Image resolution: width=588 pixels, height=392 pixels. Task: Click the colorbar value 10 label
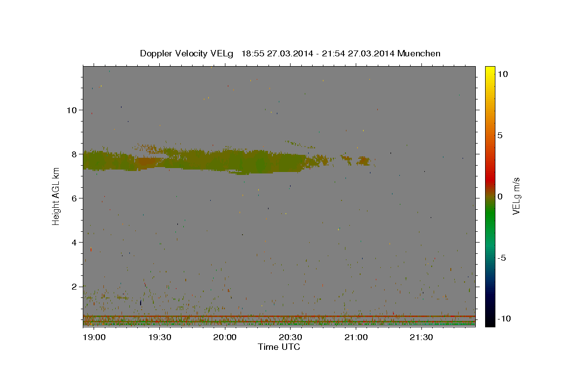(503, 74)
